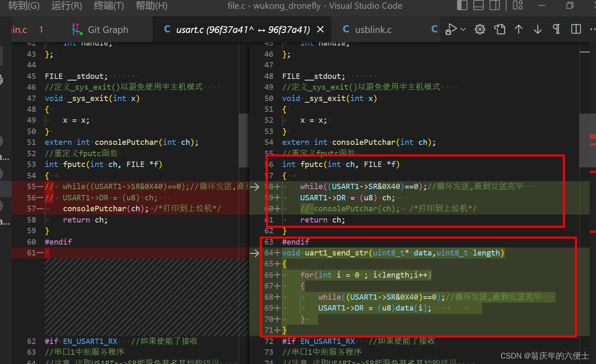Click '#if EN_USART1_RX' on left line 62
The height and width of the screenshot is (364, 596).
click(x=81, y=341)
